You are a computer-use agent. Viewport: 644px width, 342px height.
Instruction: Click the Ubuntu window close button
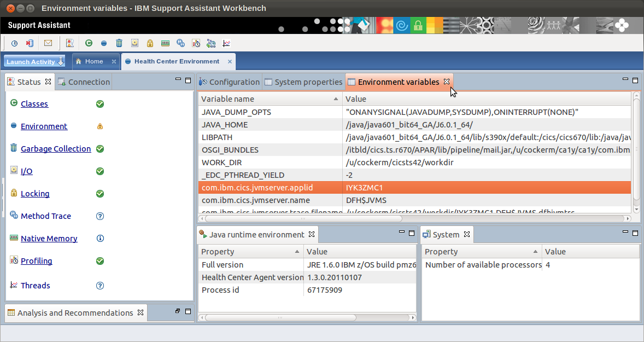(11, 8)
